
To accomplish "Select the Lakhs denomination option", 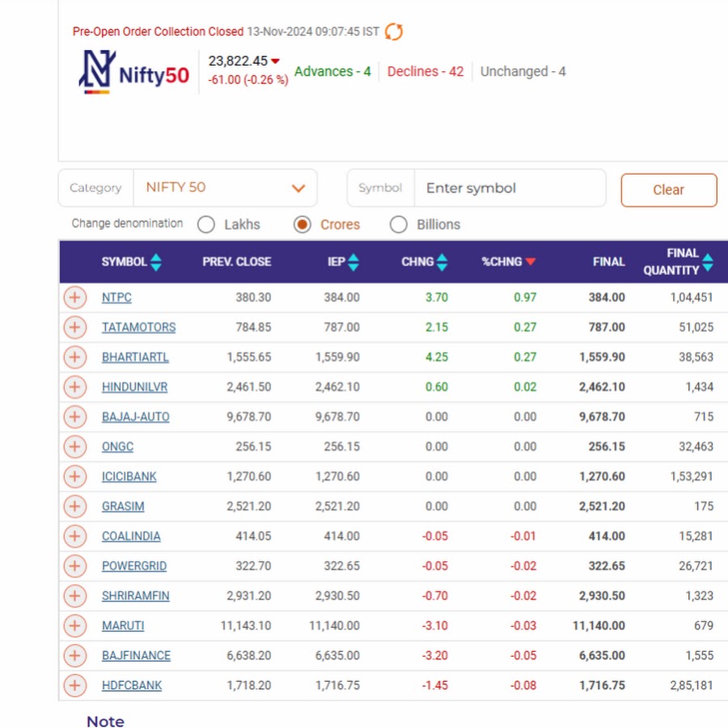I will 205,224.
